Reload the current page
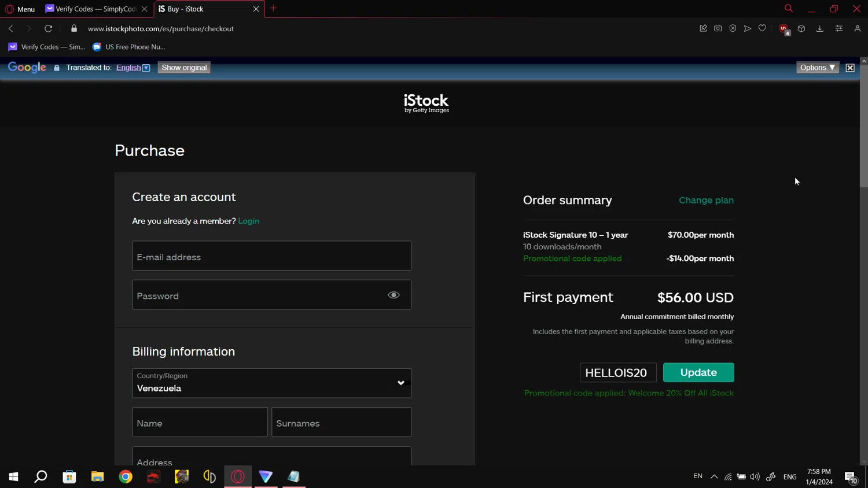Viewport: 868px width, 488px height. [x=49, y=28]
